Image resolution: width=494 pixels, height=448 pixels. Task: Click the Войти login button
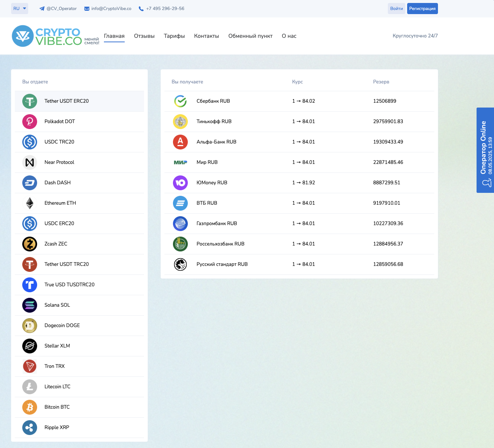click(396, 9)
